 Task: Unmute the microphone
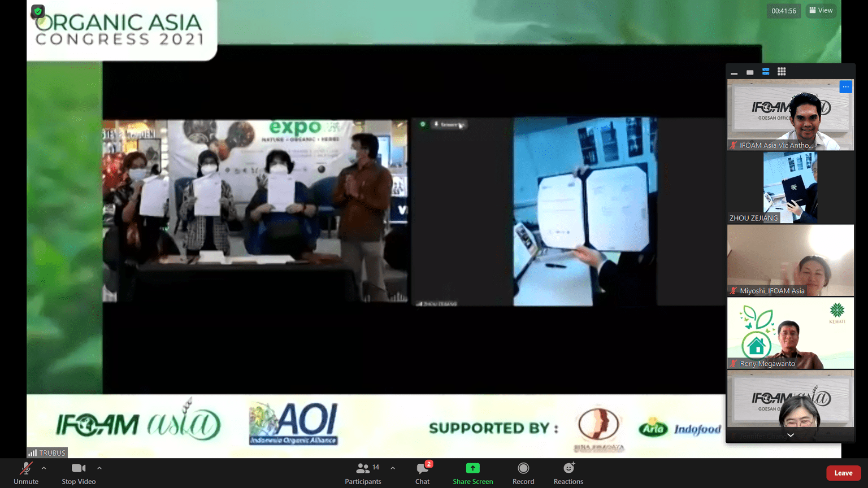click(26, 473)
